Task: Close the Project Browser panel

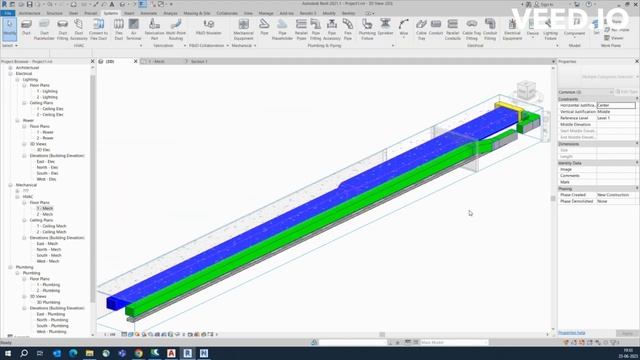Action: pyautogui.click(x=92, y=61)
